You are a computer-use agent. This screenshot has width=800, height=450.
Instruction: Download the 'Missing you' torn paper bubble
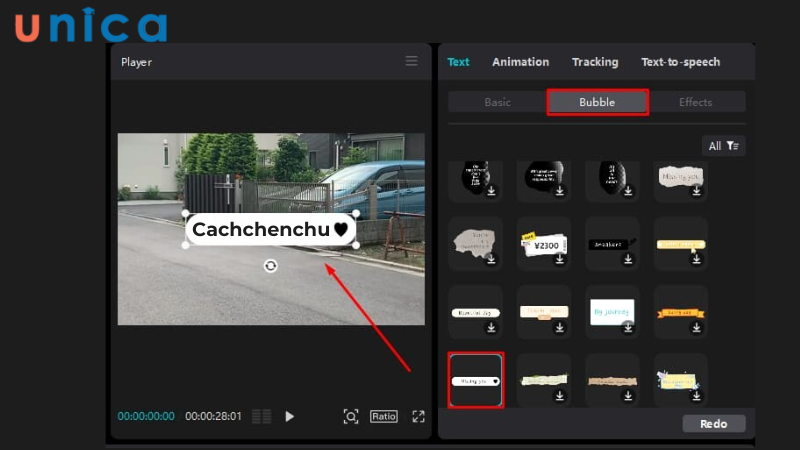696,191
